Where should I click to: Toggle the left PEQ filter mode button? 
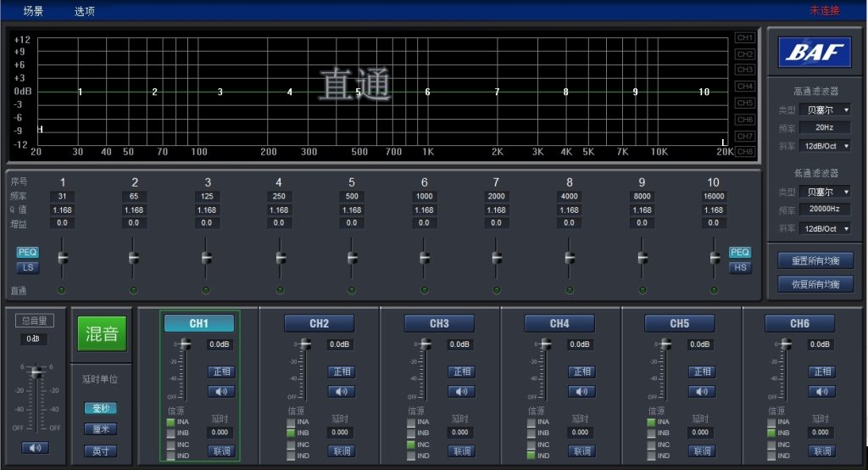click(27, 252)
